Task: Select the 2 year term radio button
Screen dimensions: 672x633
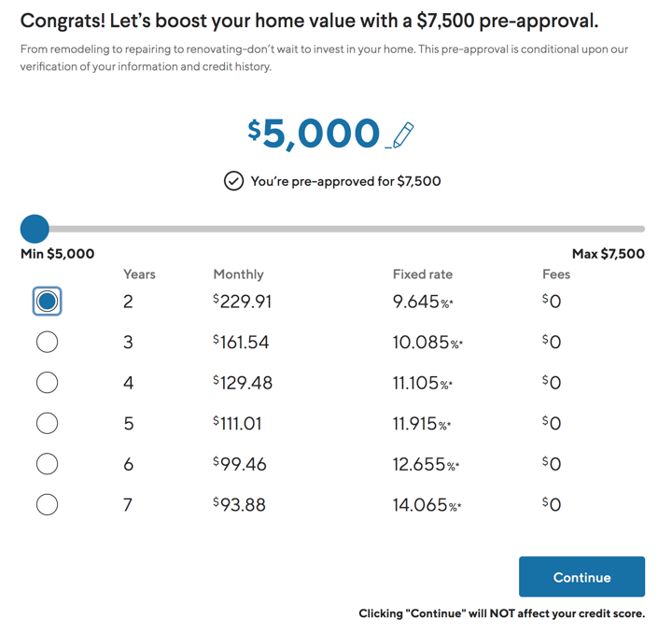Action: 48,302
